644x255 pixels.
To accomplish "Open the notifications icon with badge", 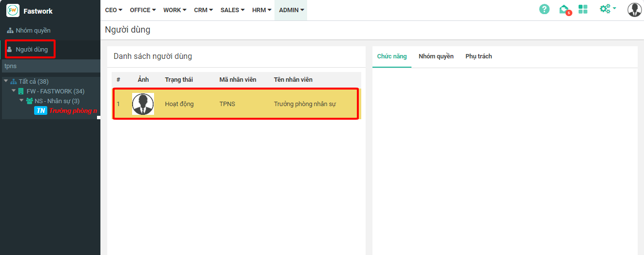I will click(564, 9).
